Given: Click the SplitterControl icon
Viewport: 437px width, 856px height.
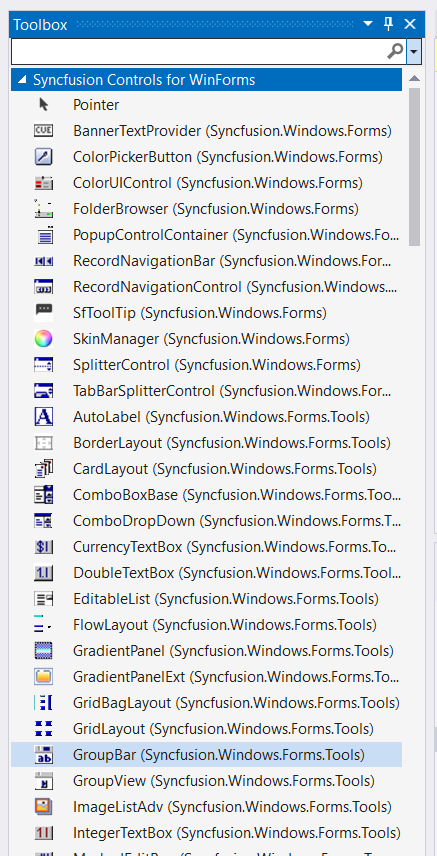Looking at the screenshot, I should 43,365.
